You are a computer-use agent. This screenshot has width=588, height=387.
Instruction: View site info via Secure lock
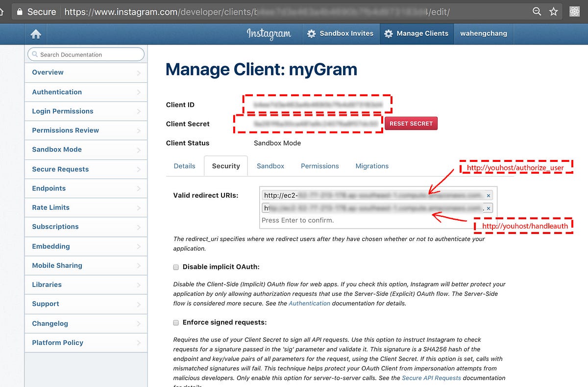(36, 11)
